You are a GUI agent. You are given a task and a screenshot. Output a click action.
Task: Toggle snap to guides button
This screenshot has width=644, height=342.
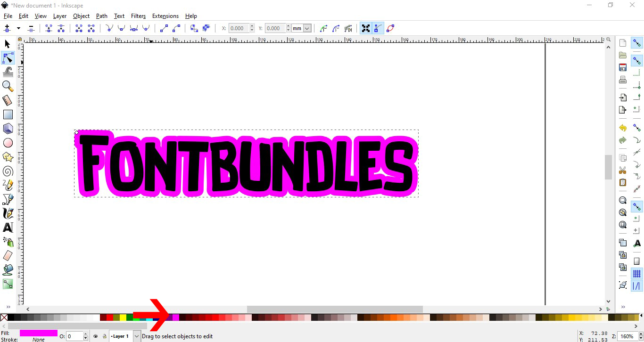637,286
